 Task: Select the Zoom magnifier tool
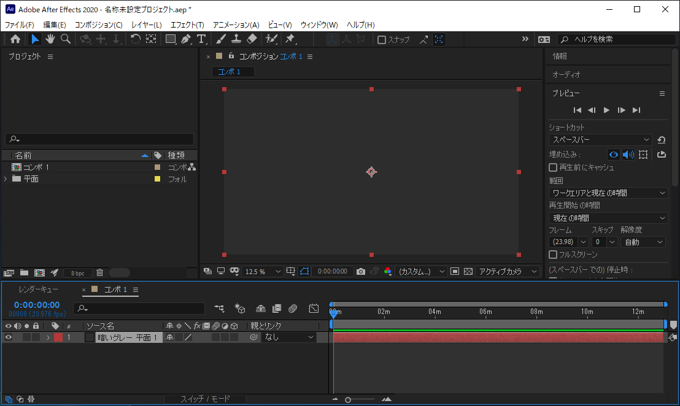point(65,39)
